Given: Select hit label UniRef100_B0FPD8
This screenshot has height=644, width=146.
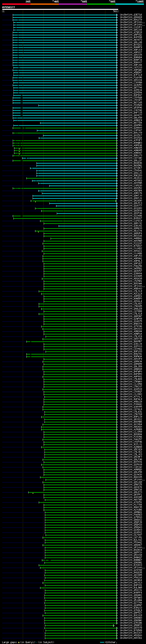Looking at the screenshot, I should coord(131,37).
